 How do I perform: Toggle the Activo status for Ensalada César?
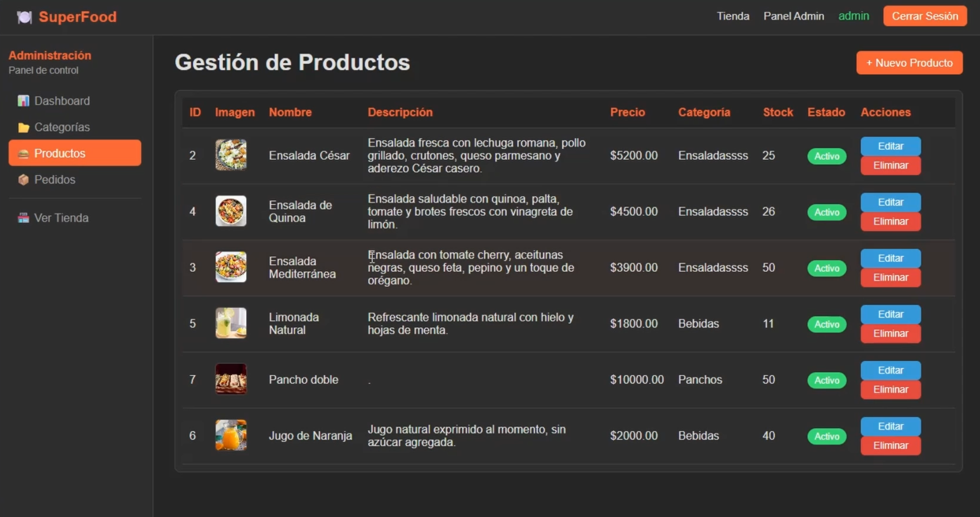pyautogui.click(x=826, y=156)
